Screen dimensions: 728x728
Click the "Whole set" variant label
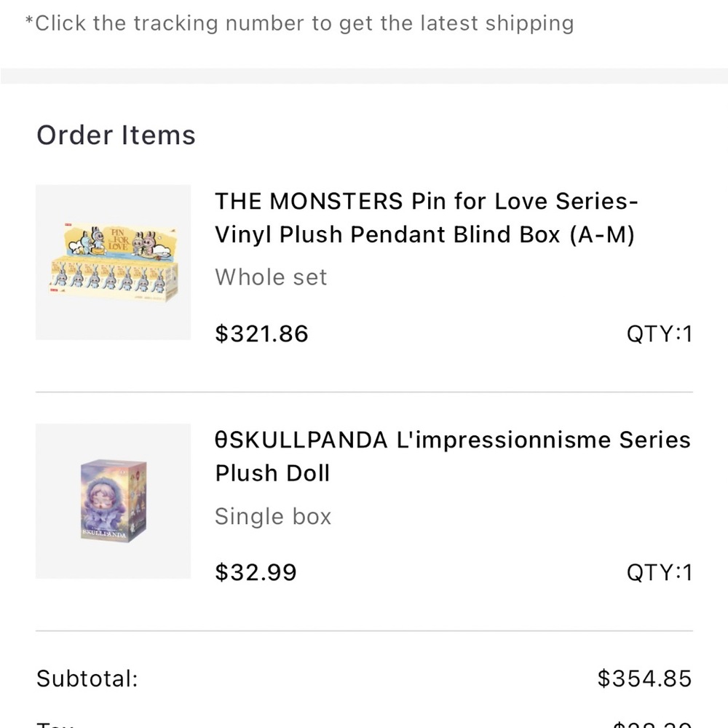click(x=271, y=277)
